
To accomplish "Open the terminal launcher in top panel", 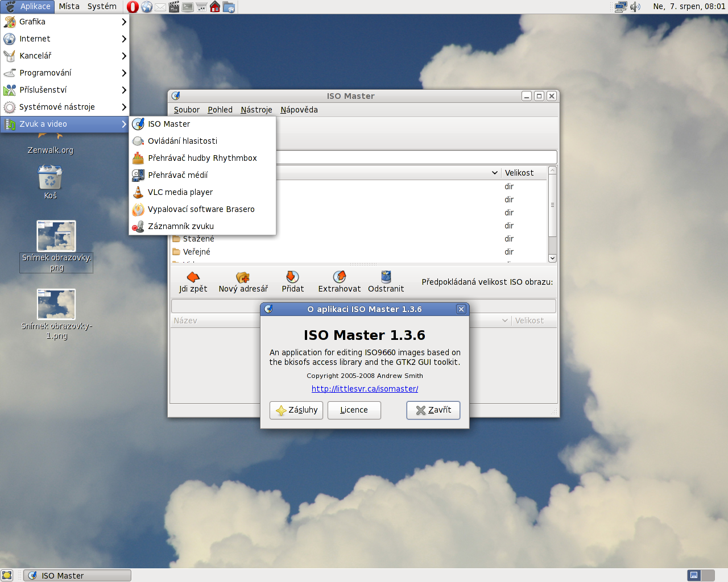I will click(188, 7).
